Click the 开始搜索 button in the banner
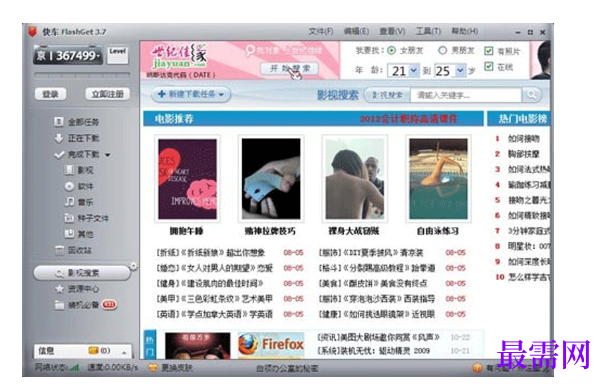Viewport: 609px width, 386px height. pyautogui.click(x=289, y=69)
